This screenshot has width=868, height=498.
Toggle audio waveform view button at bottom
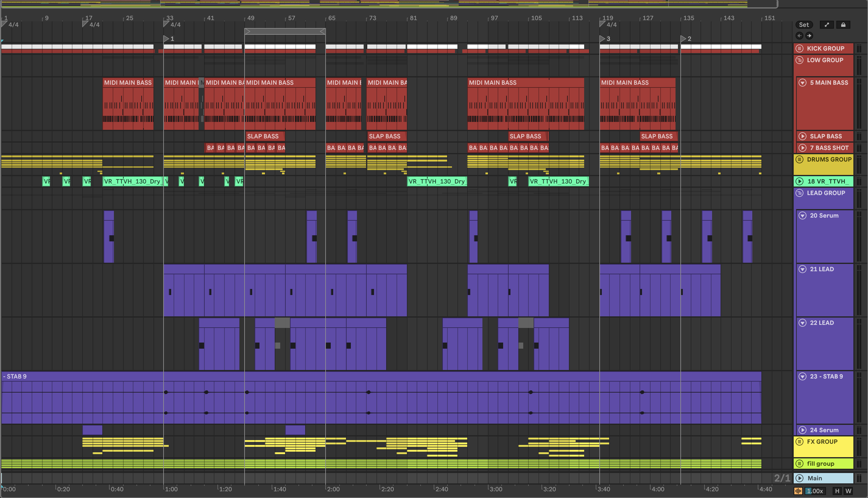tap(798, 491)
